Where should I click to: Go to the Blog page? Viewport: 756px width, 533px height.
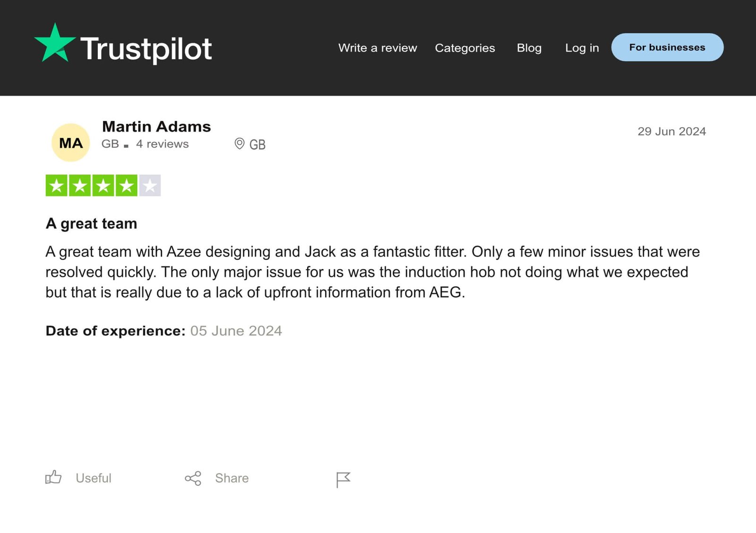tap(529, 48)
